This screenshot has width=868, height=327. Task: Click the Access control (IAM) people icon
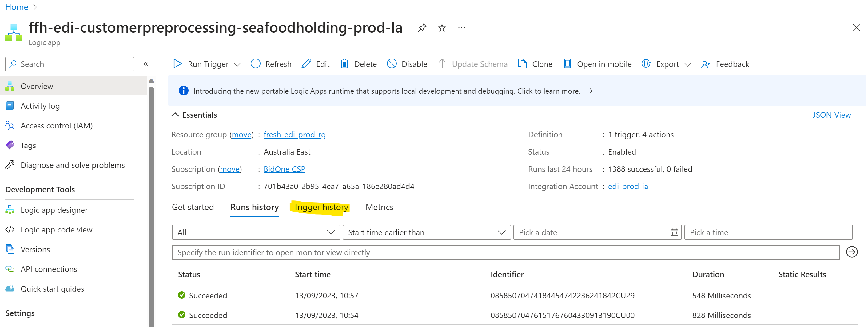10,126
